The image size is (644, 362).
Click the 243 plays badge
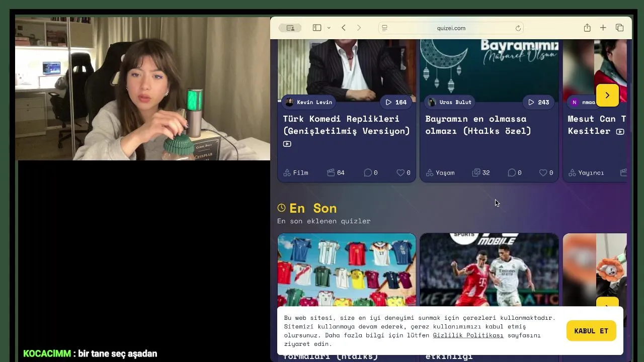click(538, 102)
